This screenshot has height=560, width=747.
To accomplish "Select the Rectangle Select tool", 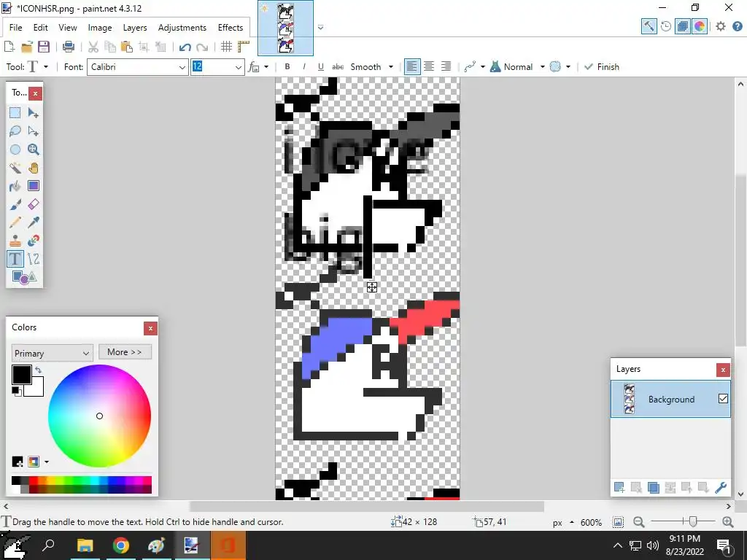I will [x=15, y=112].
